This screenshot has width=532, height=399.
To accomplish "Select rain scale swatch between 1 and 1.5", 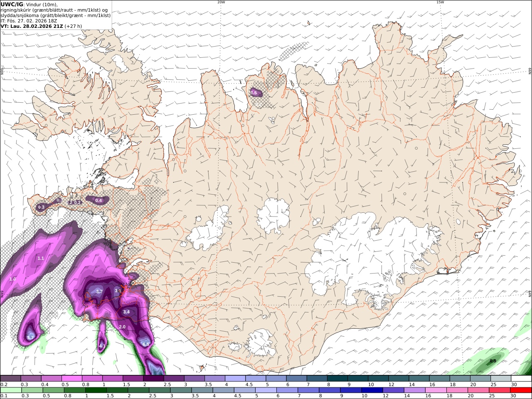I will (96, 390).
